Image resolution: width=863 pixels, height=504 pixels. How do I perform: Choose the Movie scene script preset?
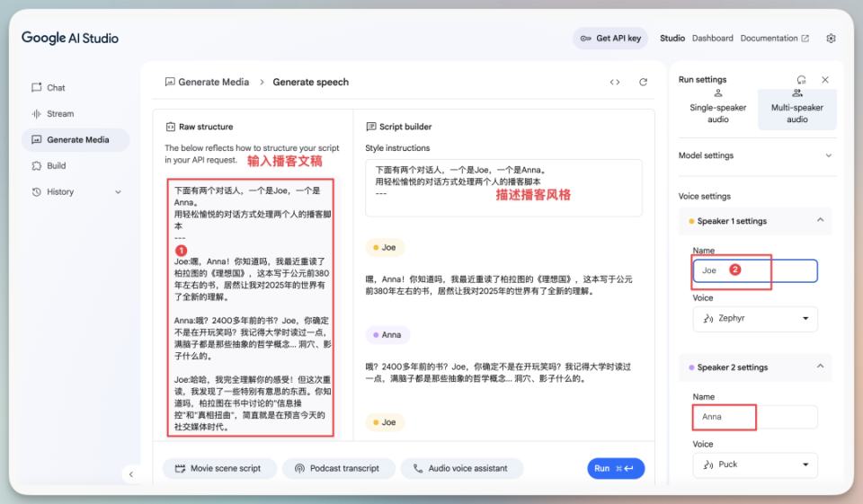[x=219, y=469]
